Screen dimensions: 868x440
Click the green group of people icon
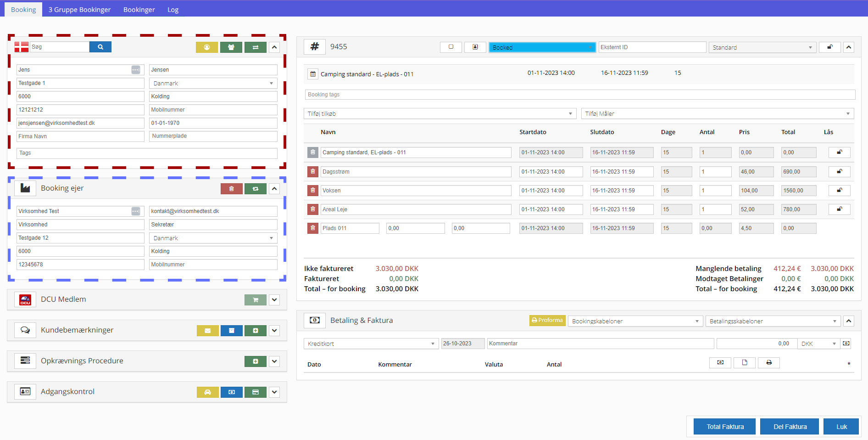(x=231, y=47)
